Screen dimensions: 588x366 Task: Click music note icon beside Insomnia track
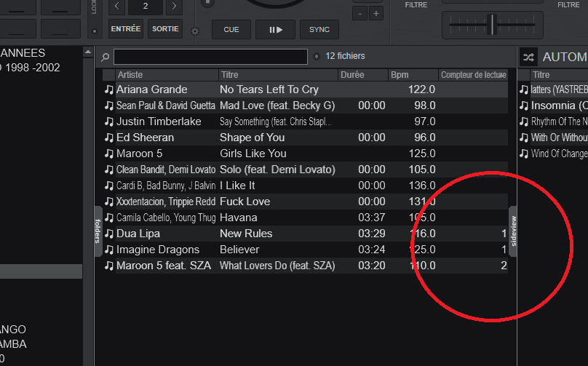tap(523, 106)
